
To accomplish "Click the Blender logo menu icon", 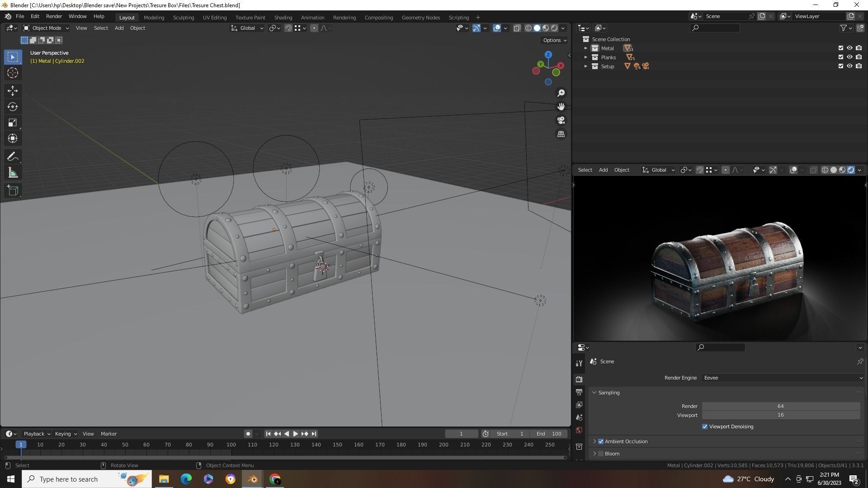I will coord(8,16).
